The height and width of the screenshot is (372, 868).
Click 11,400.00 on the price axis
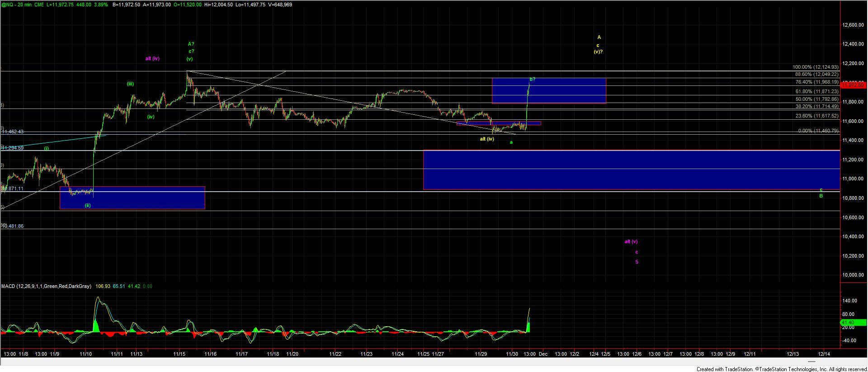854,141
